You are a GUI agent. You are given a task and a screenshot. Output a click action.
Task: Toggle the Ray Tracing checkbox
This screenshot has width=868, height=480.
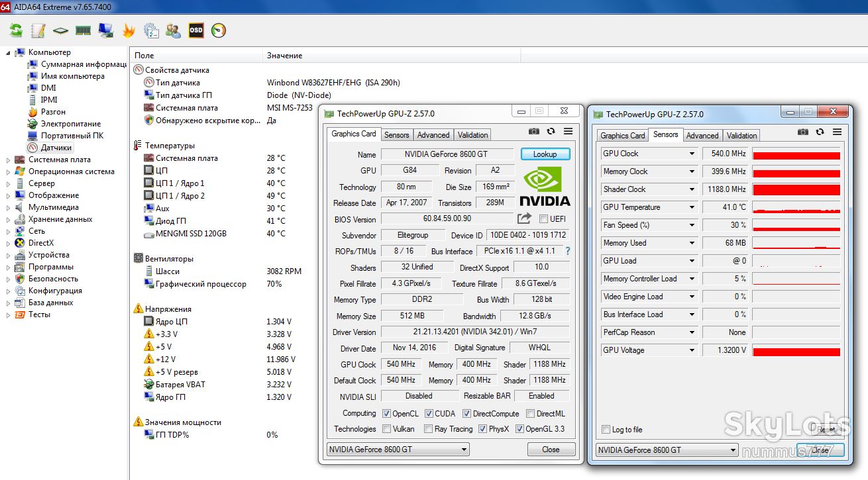(x=428, y=429)
